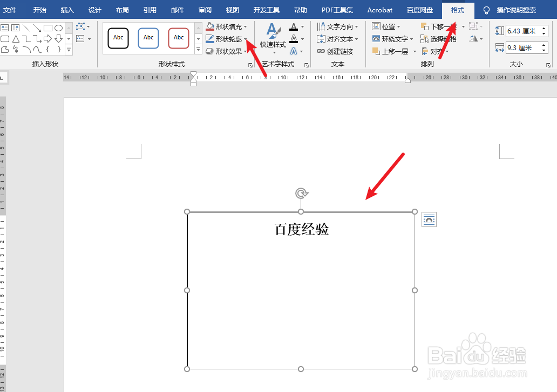Viewport: 557px width, 392px height.
Task: Choose the right block arrow shape
Action: (x=48, y=39)
